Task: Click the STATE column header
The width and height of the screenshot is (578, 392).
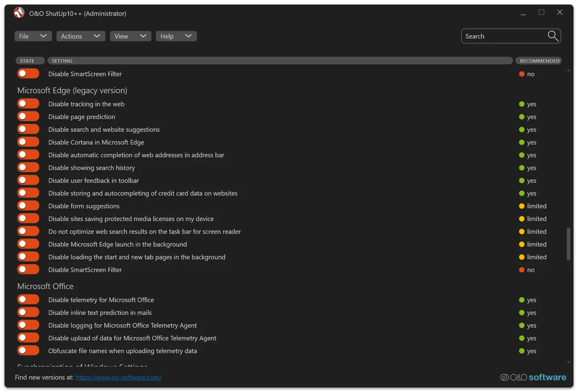Action: coord(30,61)
